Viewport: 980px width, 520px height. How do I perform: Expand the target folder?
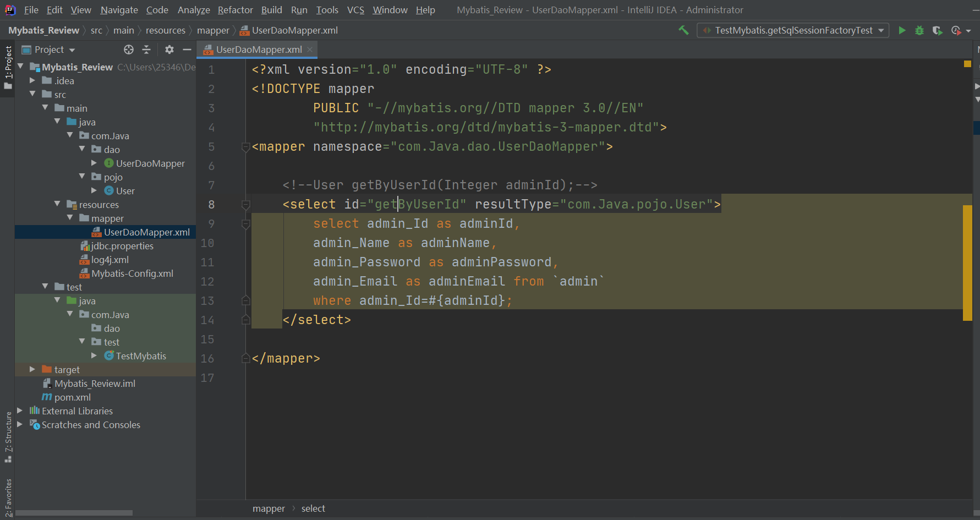click(x=32, y=369)
